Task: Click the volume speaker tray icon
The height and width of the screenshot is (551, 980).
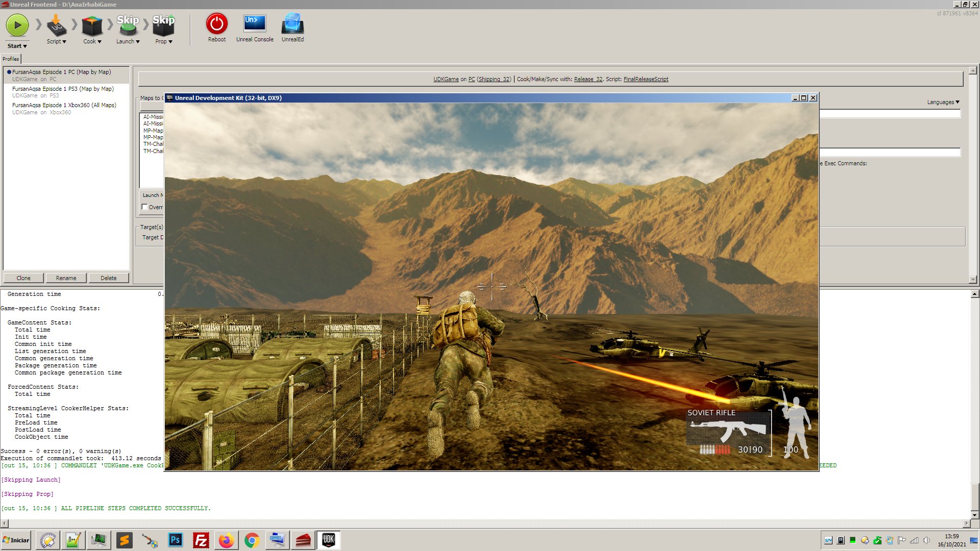Action: point(926,540)
